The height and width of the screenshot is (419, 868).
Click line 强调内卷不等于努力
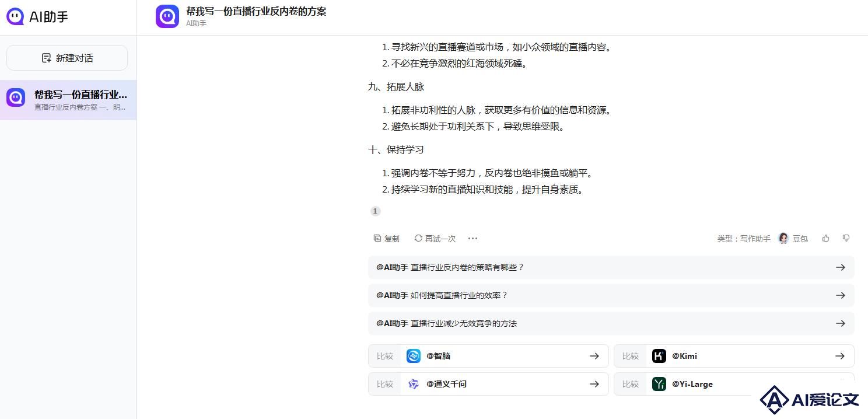click(493, 173)
